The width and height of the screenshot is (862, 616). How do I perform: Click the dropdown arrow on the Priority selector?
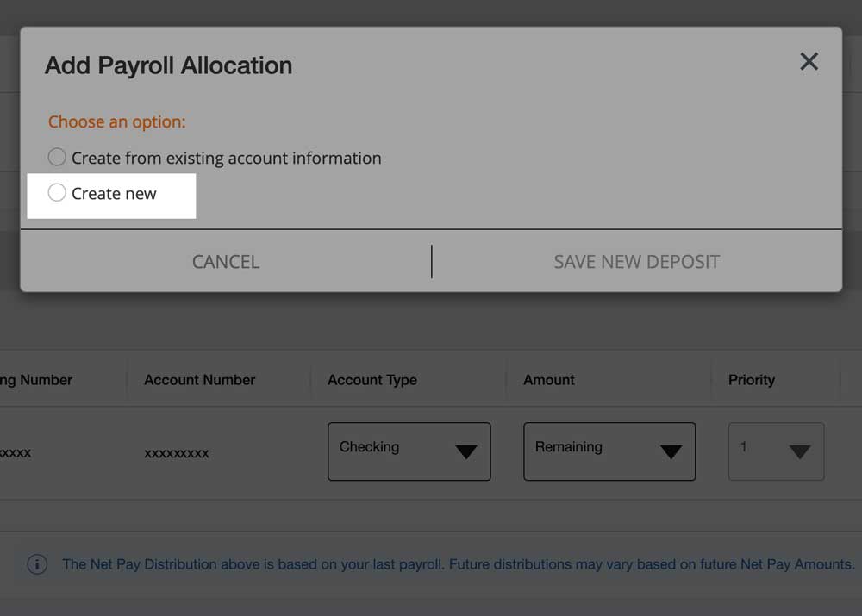800,451
